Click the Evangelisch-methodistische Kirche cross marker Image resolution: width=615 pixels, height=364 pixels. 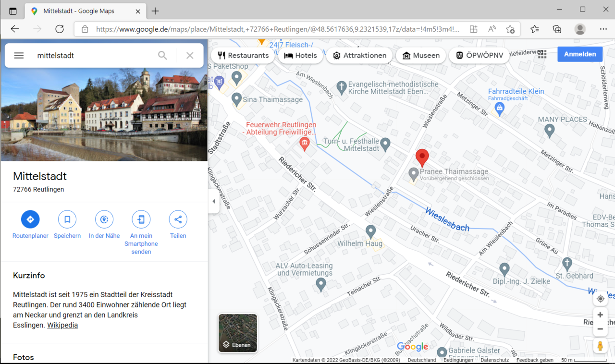341,87
